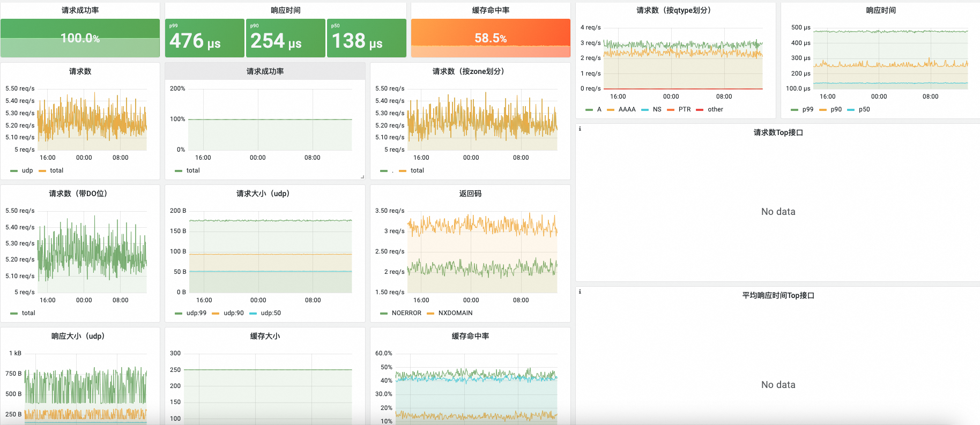Click blue udp:50 color swatch in legend
The width and height of the screenshot is (980, 425).
[x=253, y=314]
